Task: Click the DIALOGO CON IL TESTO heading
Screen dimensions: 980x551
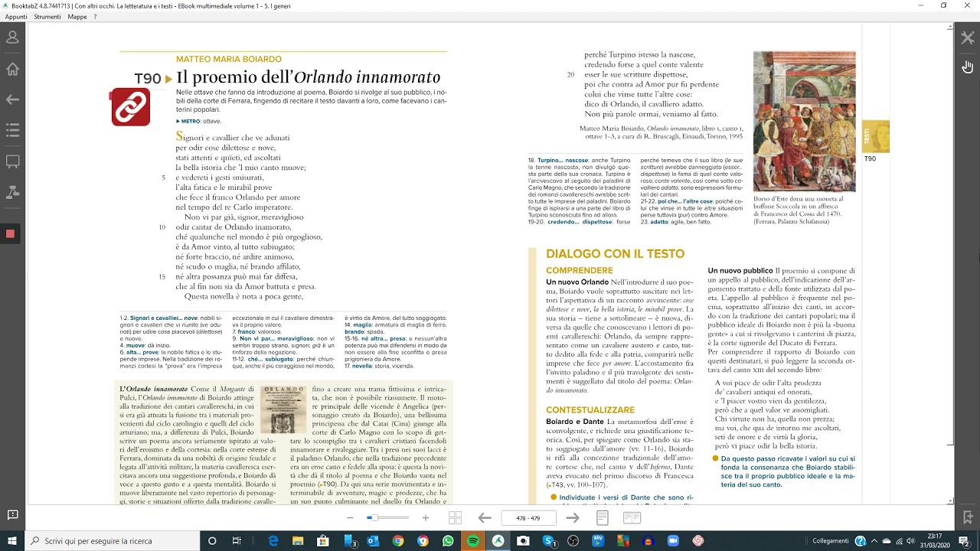Action: click(x=615, y=254)
